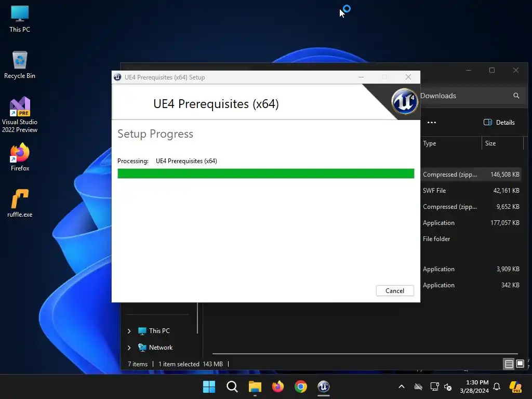Viewport: 532px width, 399px height.
Task: Select the File folder row
Action: point(472,239)
